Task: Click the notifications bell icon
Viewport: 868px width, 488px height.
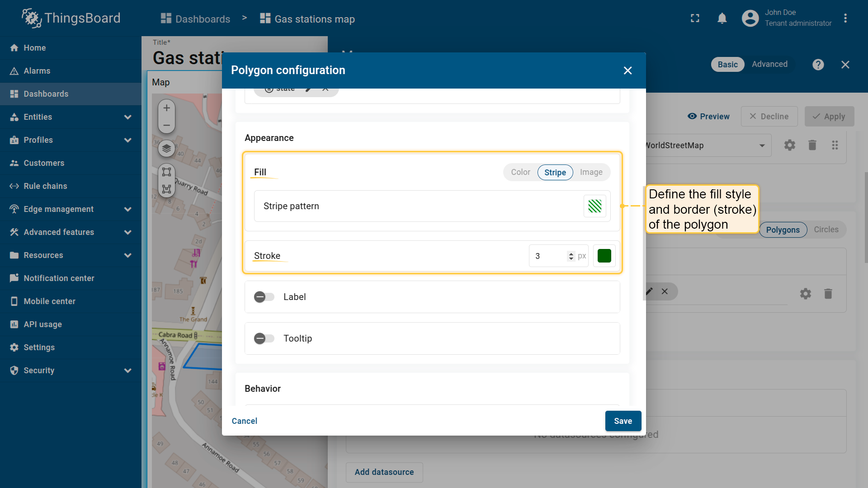Action: click(722, 19)
